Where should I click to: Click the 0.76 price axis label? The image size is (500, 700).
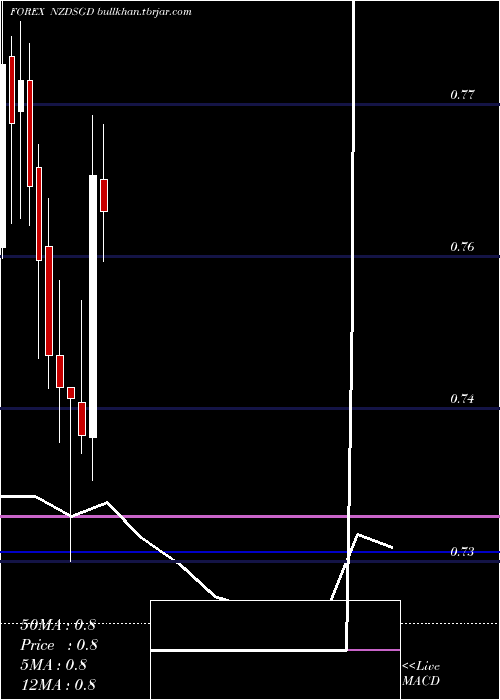462,246
